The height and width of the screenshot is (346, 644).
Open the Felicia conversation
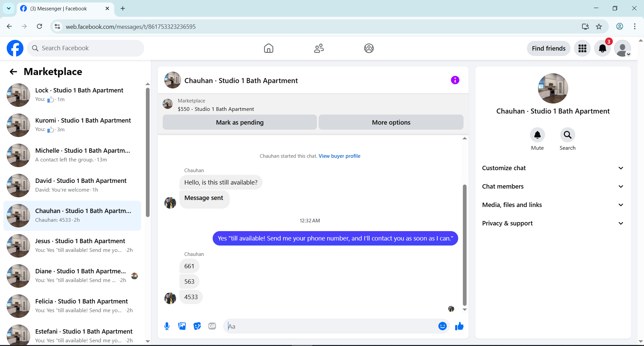coord(72,306)
